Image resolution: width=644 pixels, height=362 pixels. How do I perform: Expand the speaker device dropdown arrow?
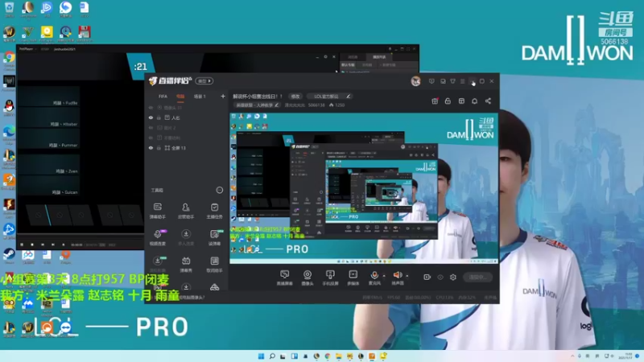tap(407, 276)
